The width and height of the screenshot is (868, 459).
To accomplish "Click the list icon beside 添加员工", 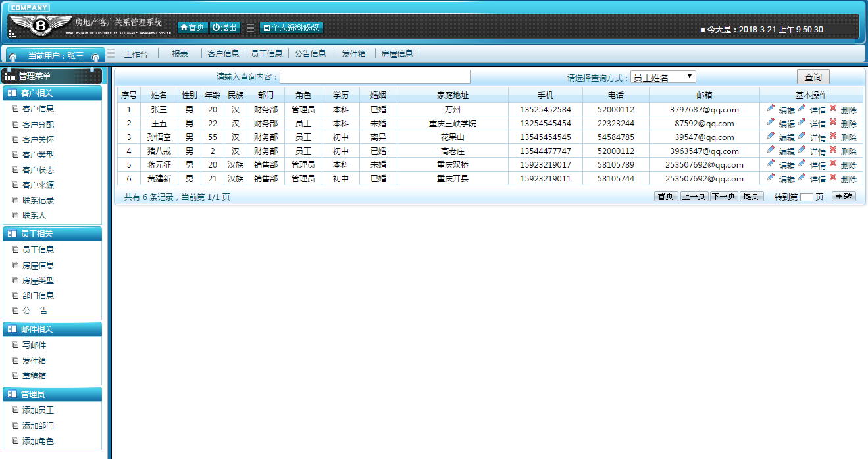I will pos(15,410).
